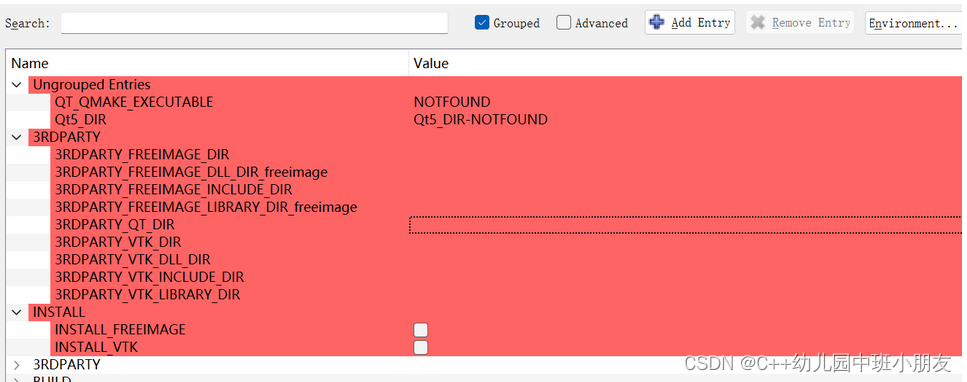
Task: Toggle the INSTALL_VTK checkbox
Action: click(x=421, y=347)
